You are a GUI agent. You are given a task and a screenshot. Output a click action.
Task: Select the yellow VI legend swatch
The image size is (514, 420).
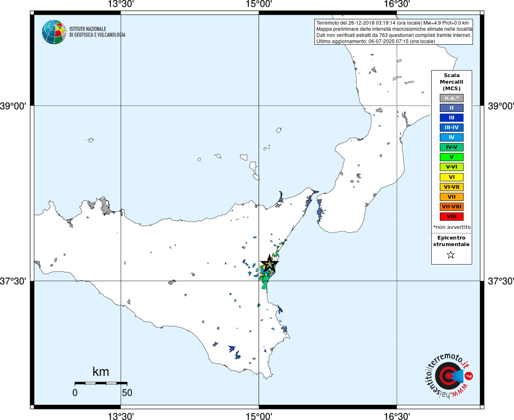pos(452,177)
